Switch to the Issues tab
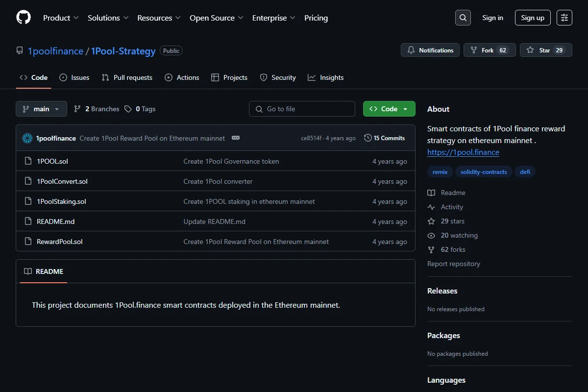This screenshot has width=588, height=392. [74, 77]
